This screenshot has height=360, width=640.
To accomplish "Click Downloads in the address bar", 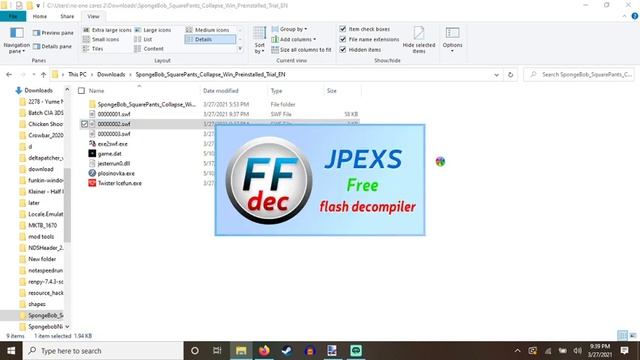I will tap(111, 74).
